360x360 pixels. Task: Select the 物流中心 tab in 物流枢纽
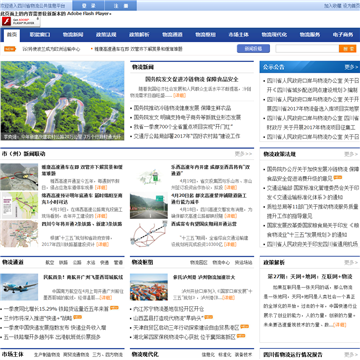point(221,263)
